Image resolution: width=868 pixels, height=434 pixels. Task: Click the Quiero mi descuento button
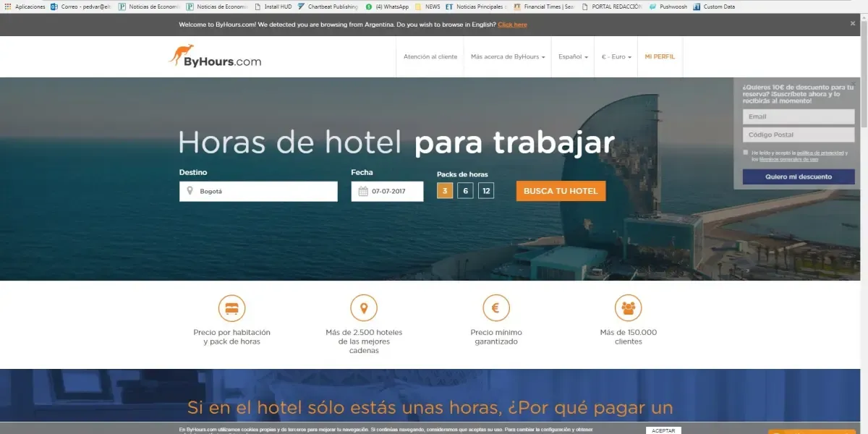coord(799,176)
